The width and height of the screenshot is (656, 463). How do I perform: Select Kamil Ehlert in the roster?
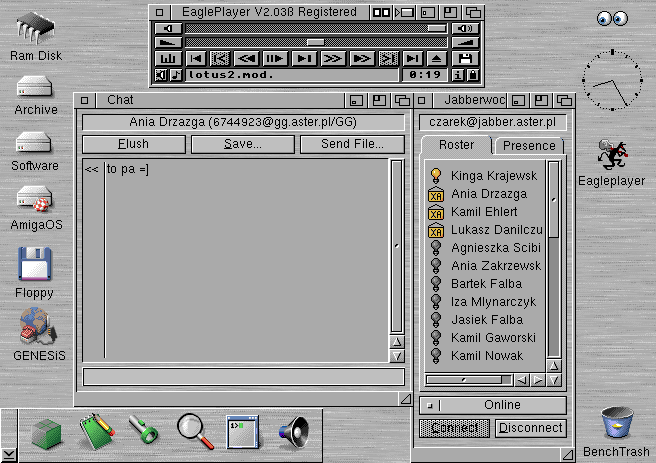pyautogui.click(x=485, y=212)
